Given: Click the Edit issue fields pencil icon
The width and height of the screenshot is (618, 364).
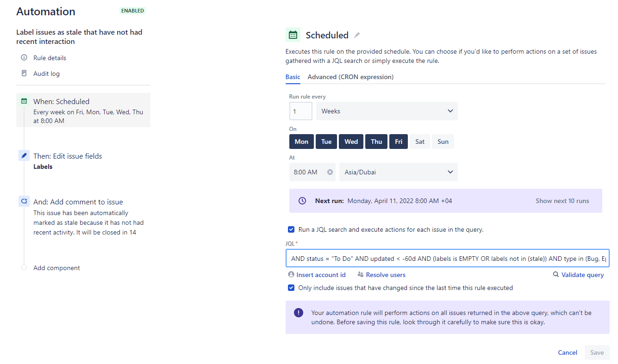Looking at the screenshot, I should tap(24, 156).
